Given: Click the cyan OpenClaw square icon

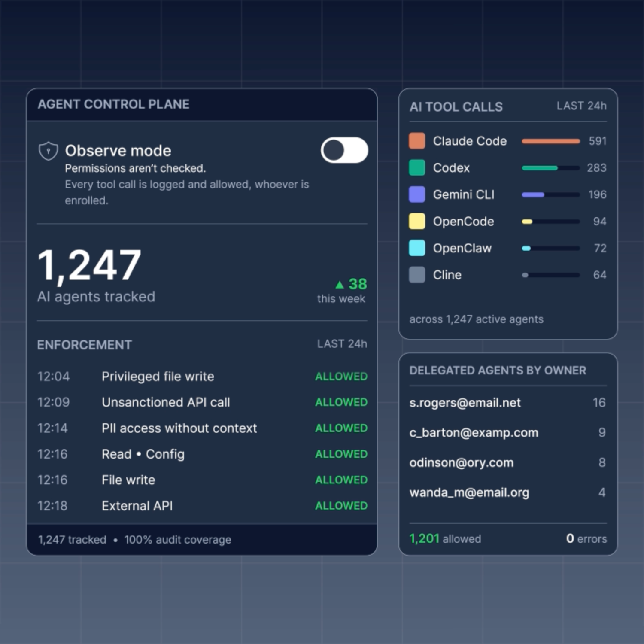Looking at the screenshot, I should [x=417, y=248].
